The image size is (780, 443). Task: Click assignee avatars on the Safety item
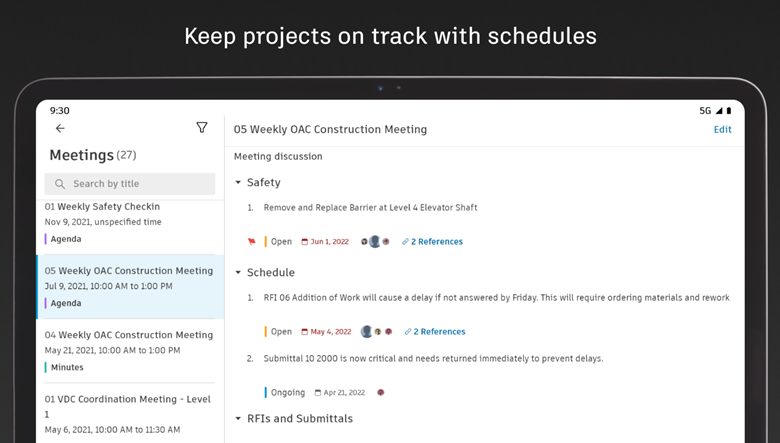click(x=375, y=242)
